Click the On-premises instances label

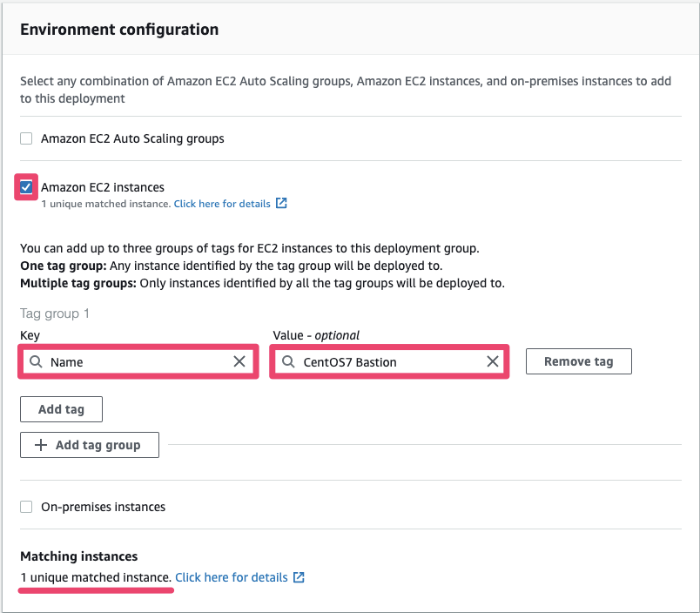pyautogui.click(x=103, y=507)
